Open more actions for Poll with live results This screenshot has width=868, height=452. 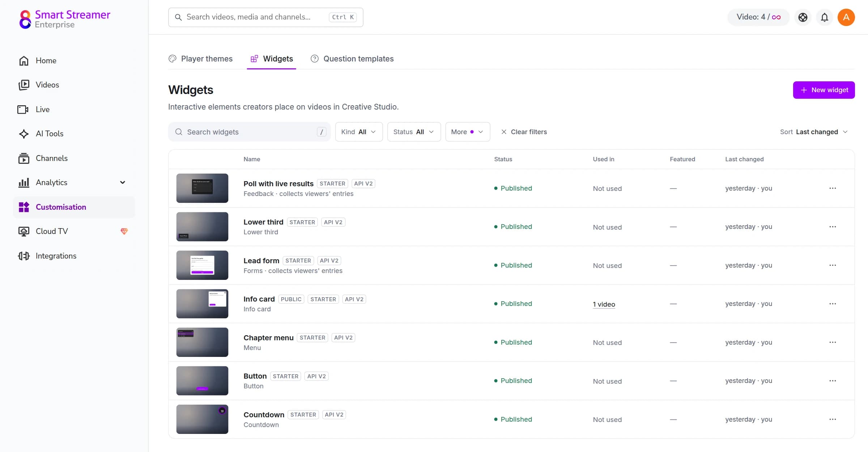pyautogui.click(x=833, y=188)
